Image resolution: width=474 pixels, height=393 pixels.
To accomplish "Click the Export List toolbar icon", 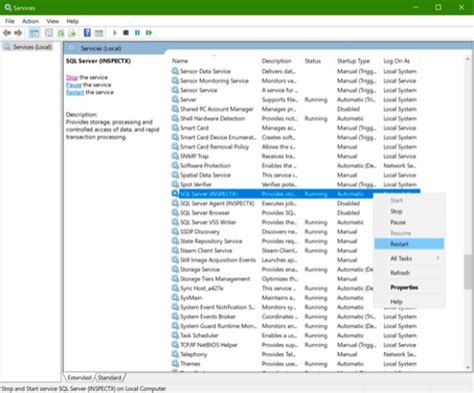I will pos(72,33).
